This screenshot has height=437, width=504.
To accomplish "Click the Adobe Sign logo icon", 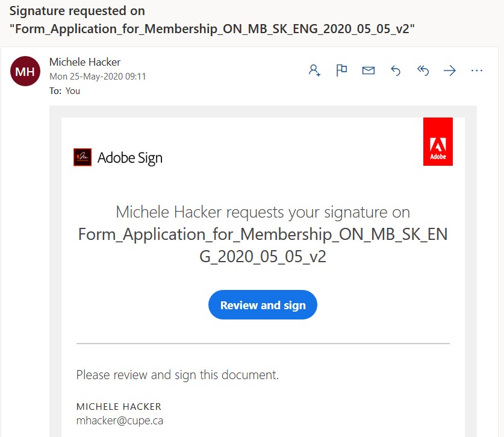I will [x=82, y=157].
